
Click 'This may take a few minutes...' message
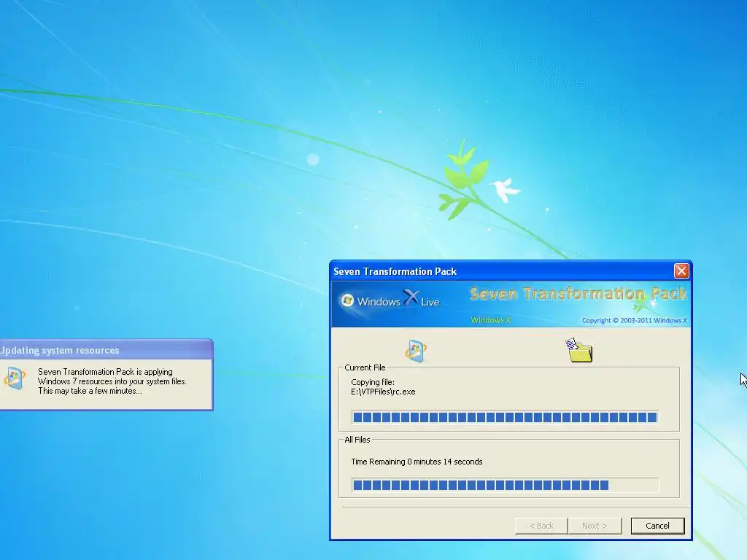pos(90,391)
